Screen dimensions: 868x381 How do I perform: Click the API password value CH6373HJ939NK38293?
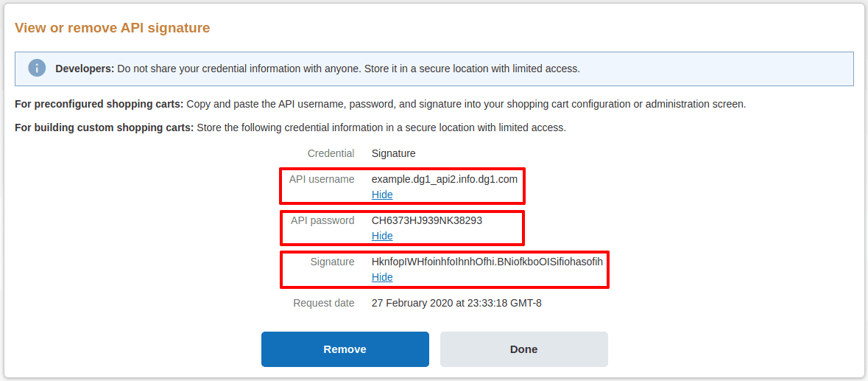427,220
